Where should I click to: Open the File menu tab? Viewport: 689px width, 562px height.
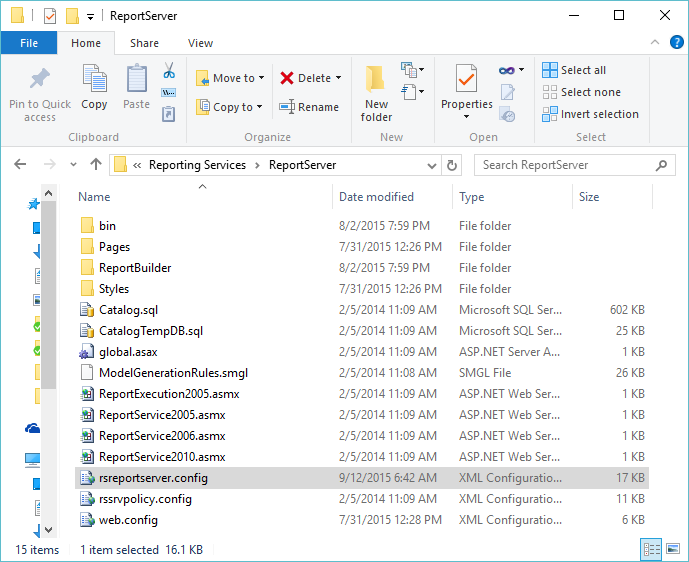point(29,43)
